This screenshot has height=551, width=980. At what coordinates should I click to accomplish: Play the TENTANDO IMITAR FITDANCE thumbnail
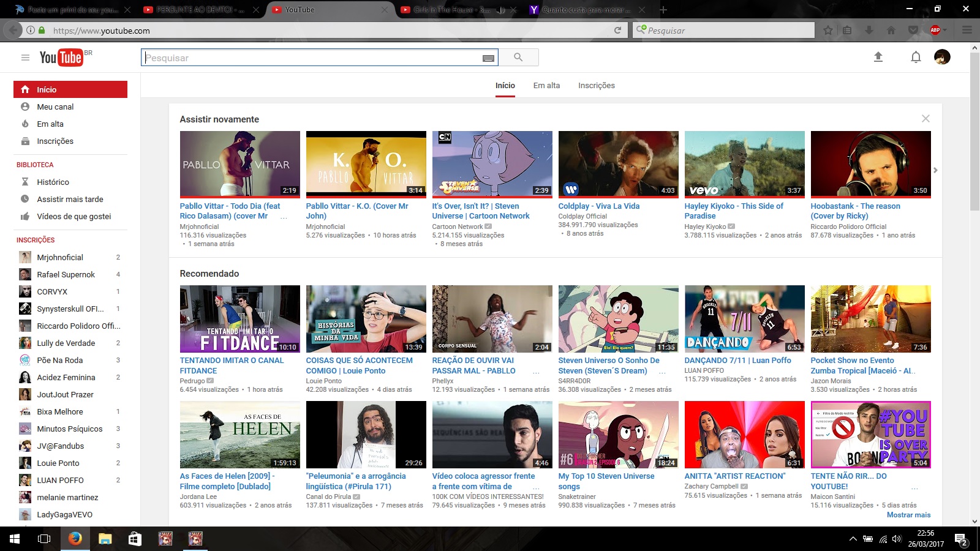click(x=239, y=318)
